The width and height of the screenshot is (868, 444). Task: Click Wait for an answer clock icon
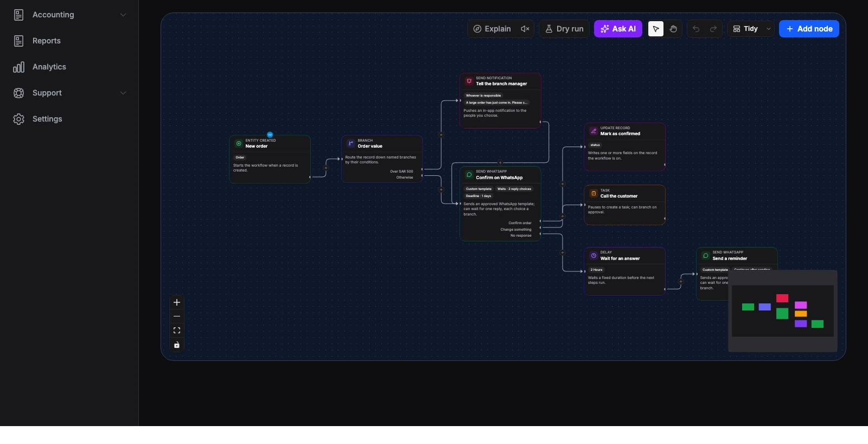(593, 255)
